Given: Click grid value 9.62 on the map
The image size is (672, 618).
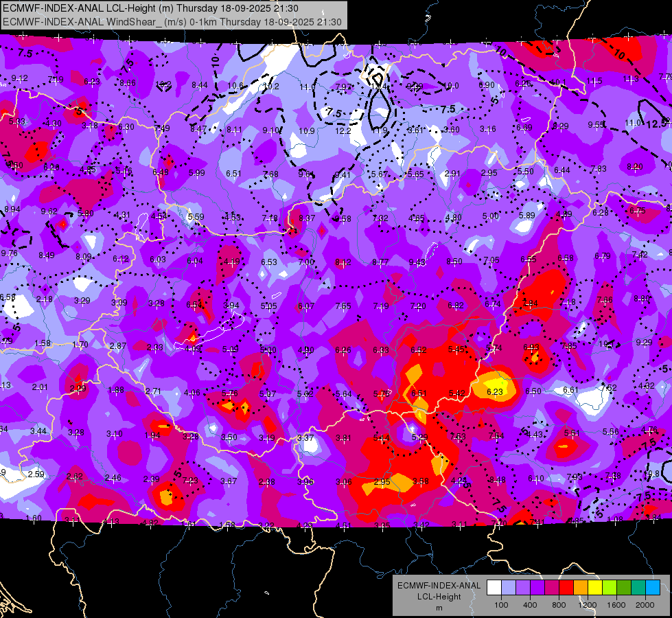Looking at the screenshot, I should tap(49, 211).
